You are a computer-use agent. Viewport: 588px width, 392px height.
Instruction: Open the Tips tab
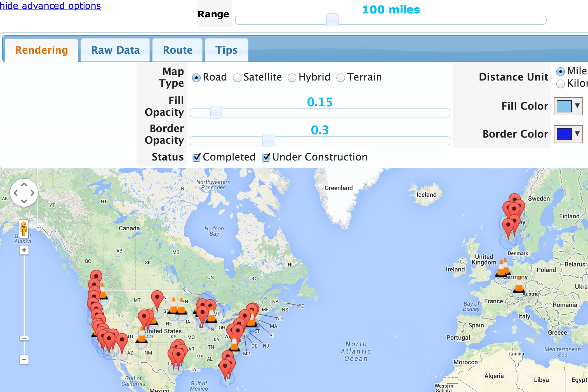[226, 50]
